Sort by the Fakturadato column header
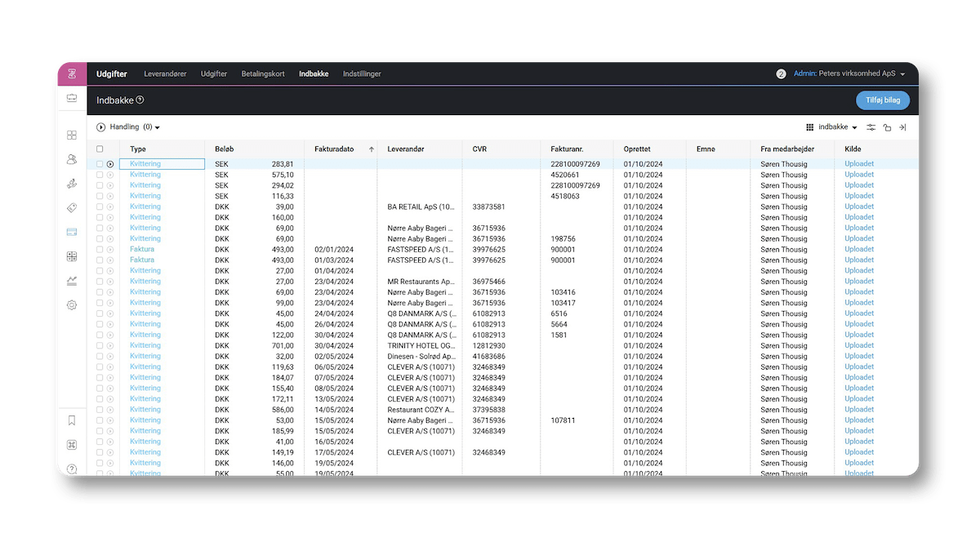 [334, 149]
